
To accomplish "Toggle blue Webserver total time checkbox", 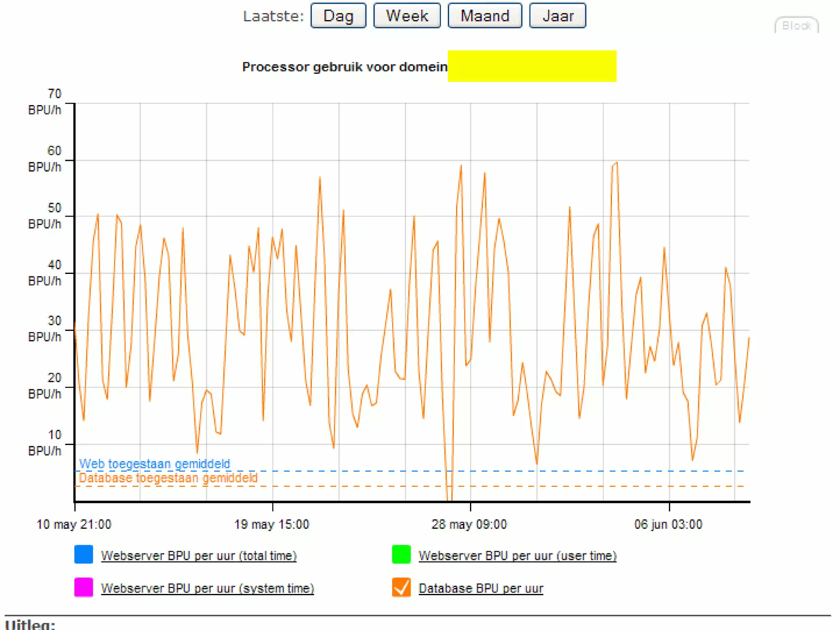I will (x=84, y=555).
